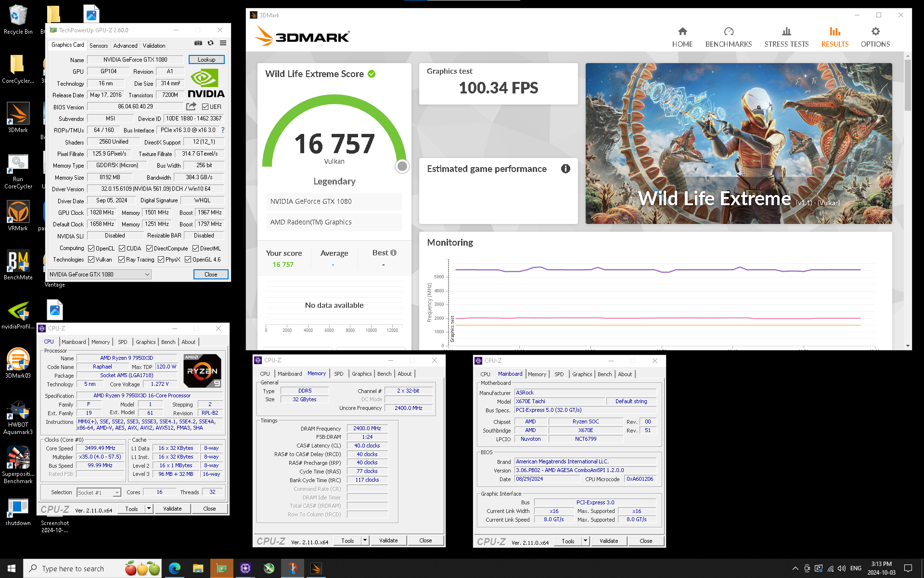Switch to the Sensors tab in GPU-Z
The height and width of the screenshot is (578, 924).
(99, 45)
